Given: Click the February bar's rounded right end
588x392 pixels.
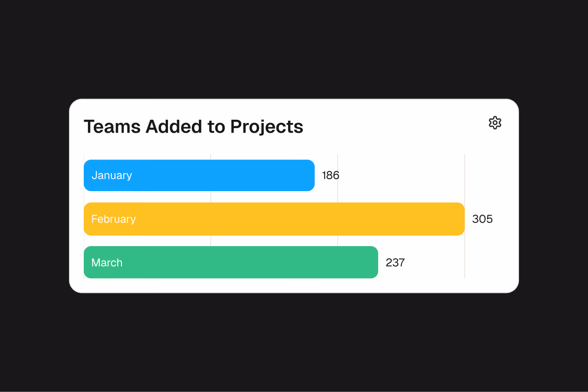Looking at the screenshot, I should pyautogui.click(x=461, y=219).
